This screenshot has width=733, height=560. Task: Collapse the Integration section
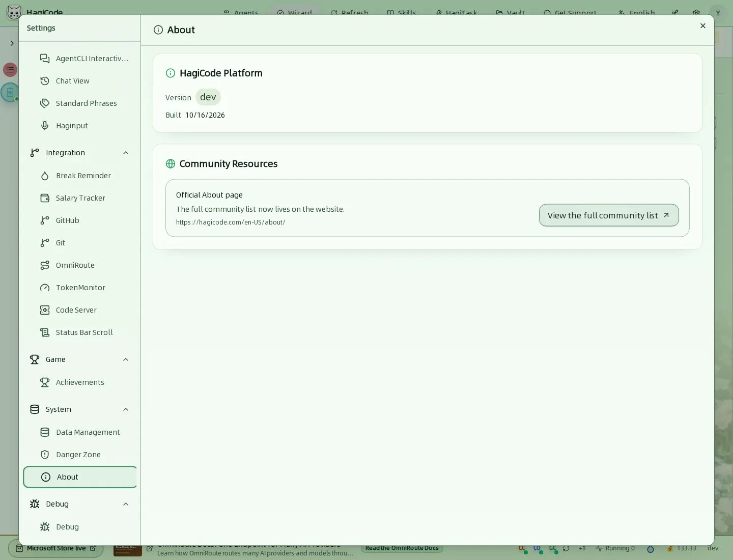coord(126,153)
